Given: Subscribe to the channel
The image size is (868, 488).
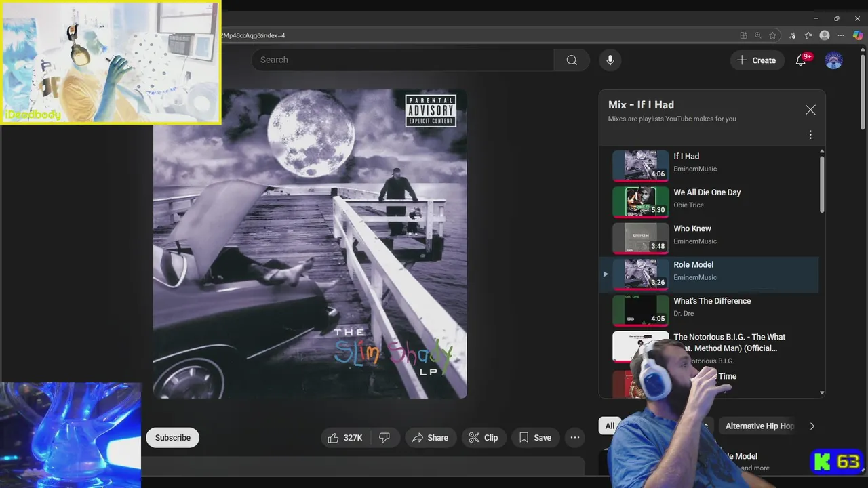Looking at the screenshot, I should click(x=173, y=438).
